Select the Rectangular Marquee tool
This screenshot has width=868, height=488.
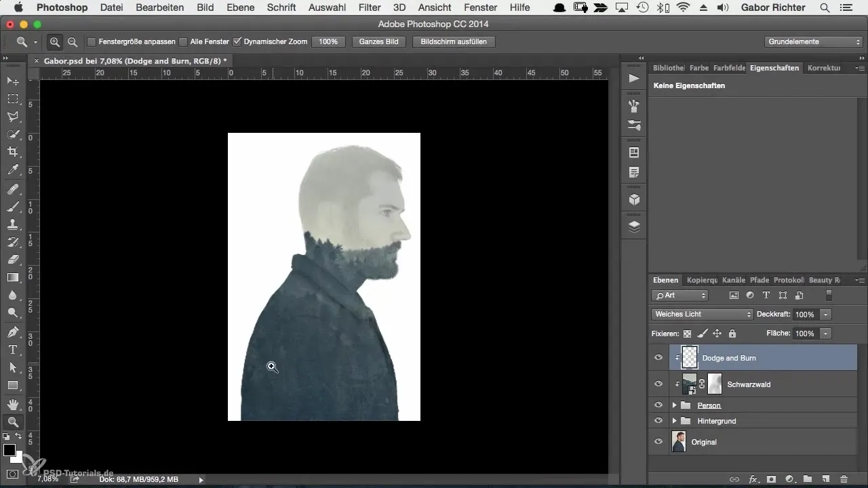point(13,99)
